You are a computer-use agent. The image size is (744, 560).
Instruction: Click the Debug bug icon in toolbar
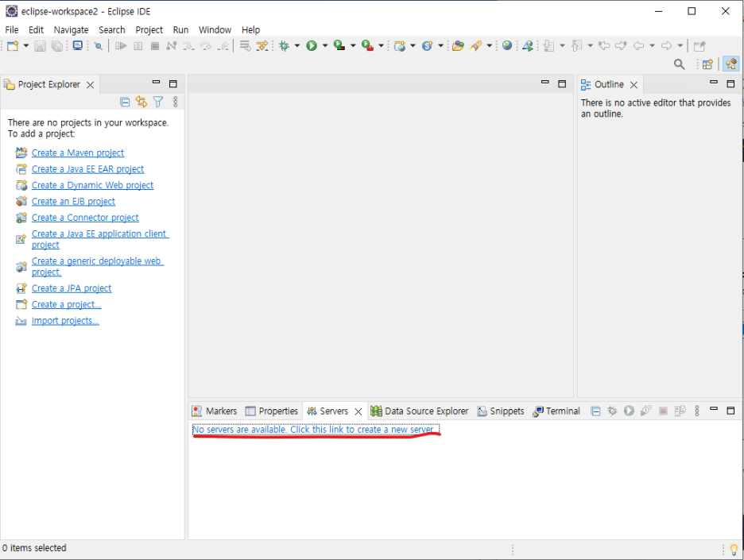285,46
